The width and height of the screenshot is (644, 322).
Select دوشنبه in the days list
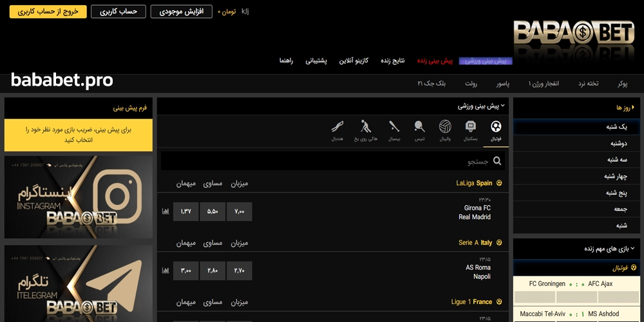coord(576,144)
